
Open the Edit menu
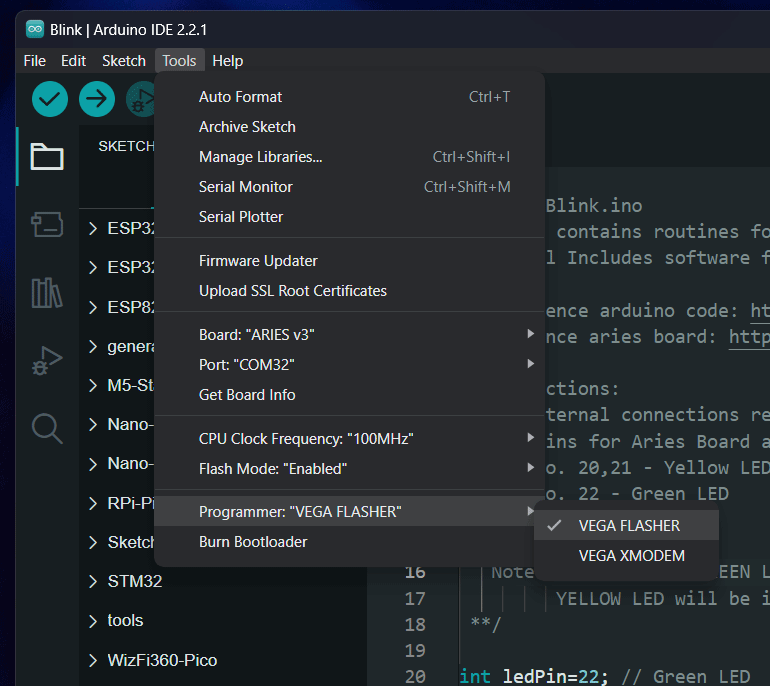click(73, 61)
